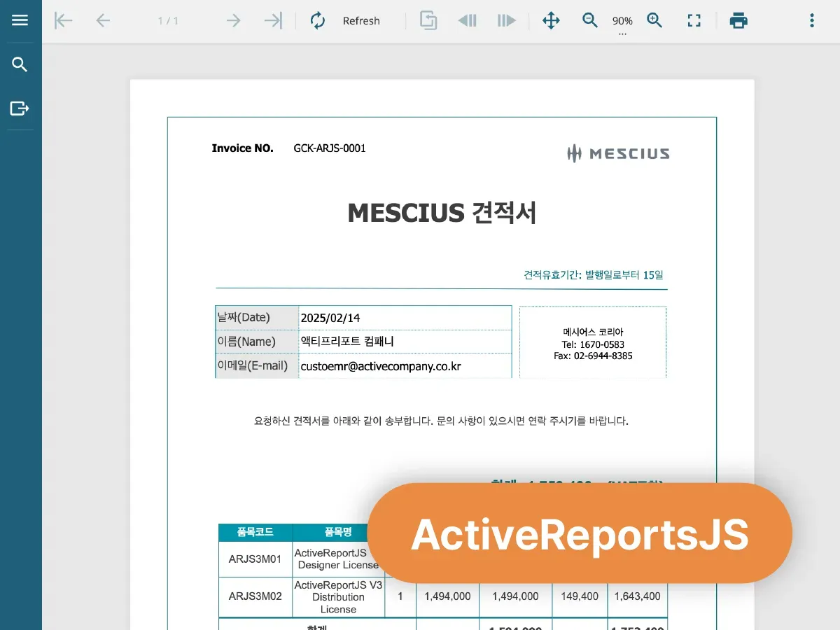
Task: Enable the move/pan mode tool
Action: pos(552,21)
